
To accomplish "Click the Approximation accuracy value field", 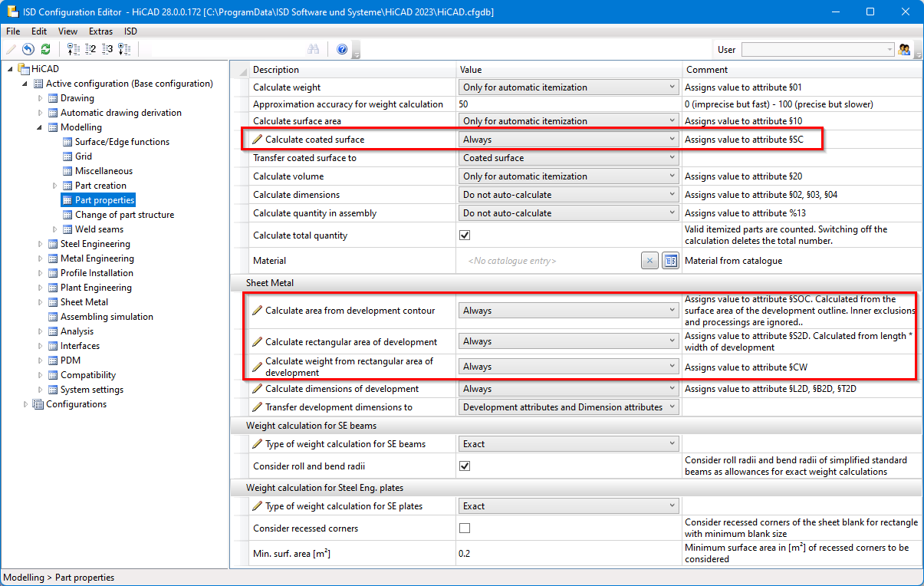I will (567, 104).
